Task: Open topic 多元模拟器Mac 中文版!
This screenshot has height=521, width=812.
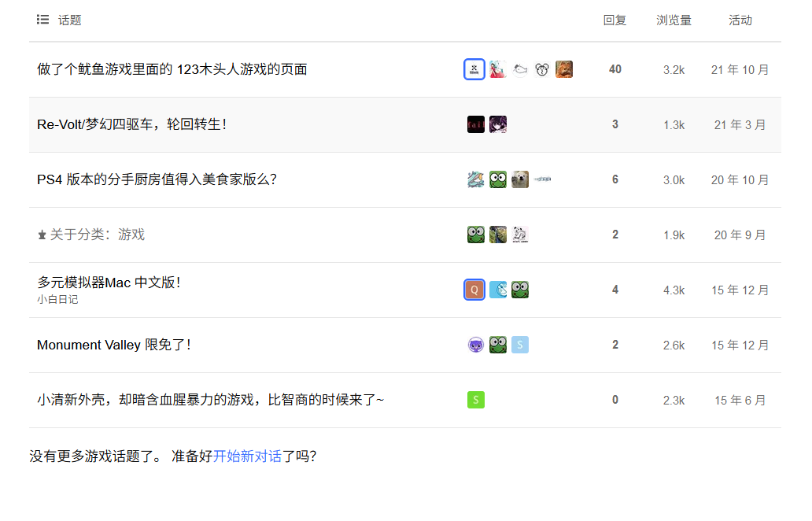Action: click(x=109, y=283)
